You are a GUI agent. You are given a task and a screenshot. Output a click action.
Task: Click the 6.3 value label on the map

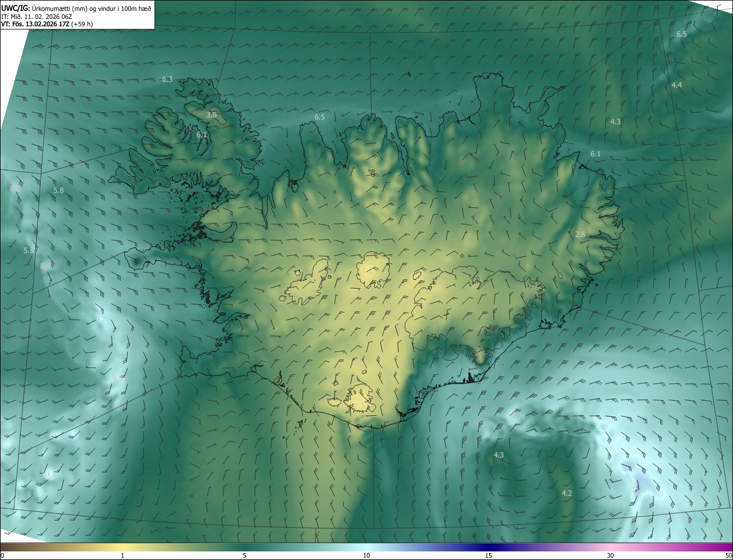tap(167, 80)
